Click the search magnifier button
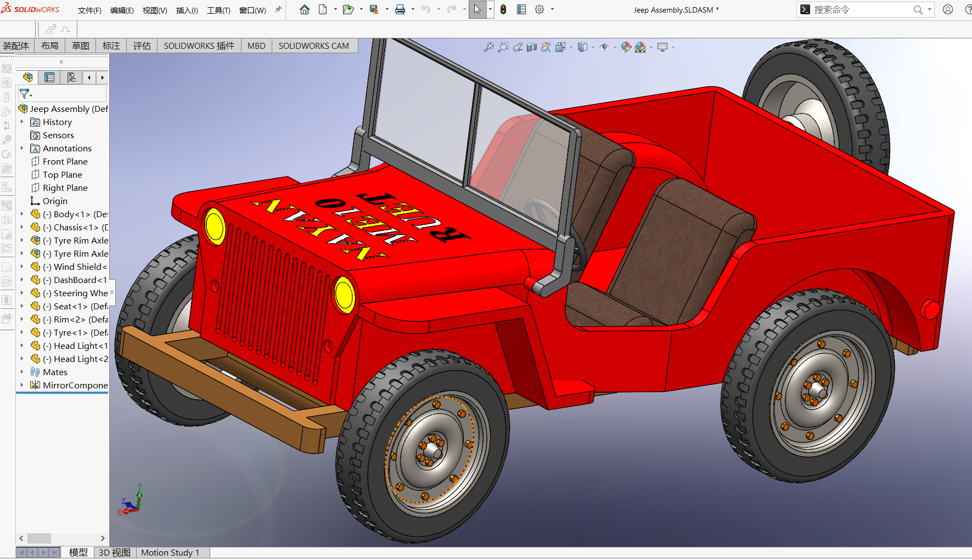The image size is (972, 560). (918, 9)
